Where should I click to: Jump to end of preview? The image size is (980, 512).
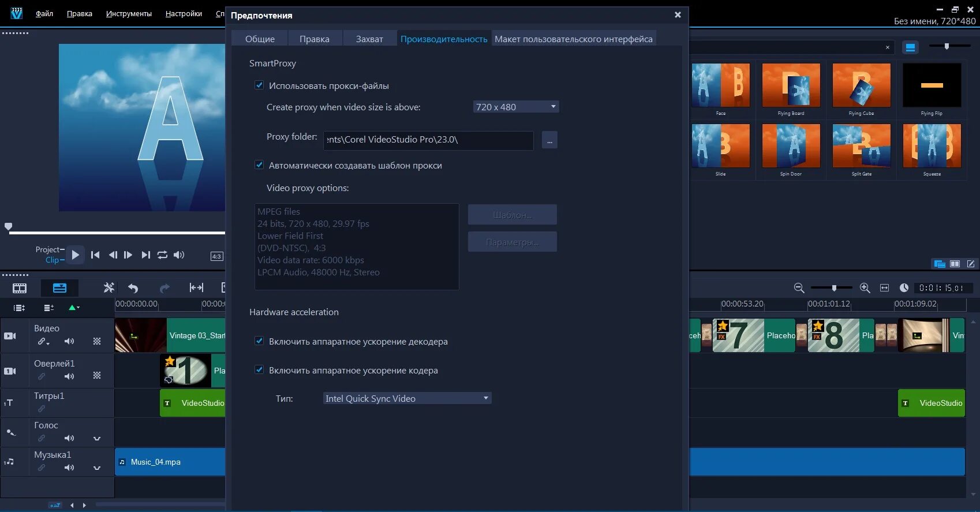(x=145, y=255)
